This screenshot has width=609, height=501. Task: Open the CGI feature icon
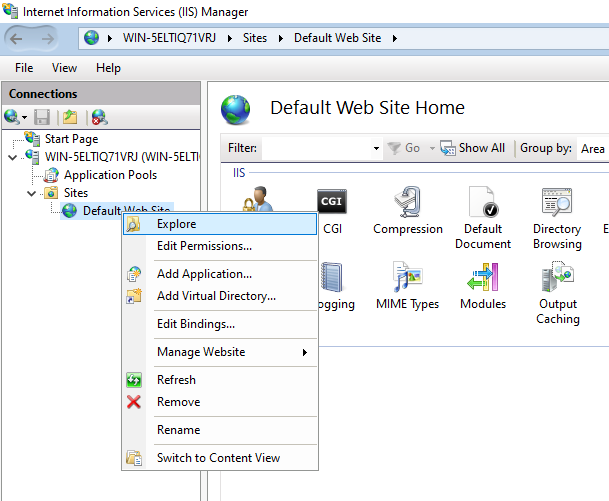332,204
